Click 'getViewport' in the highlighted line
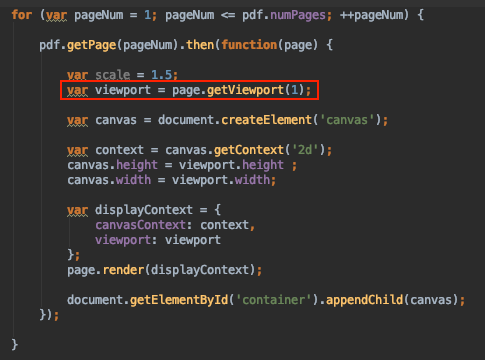 pyautogui.click(x=245, y=90)
